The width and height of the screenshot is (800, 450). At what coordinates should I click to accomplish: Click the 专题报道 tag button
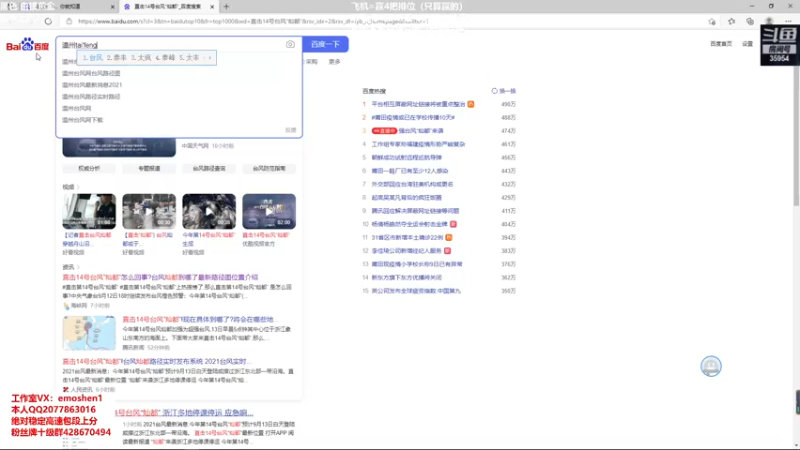pyautogui.click(x=149, y=168)
